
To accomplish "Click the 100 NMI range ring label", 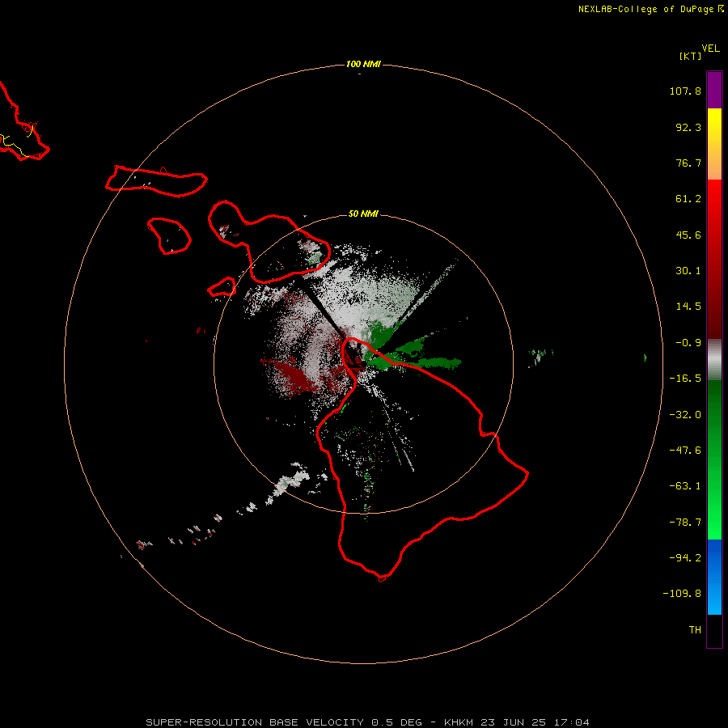I will tap(363, 64).
